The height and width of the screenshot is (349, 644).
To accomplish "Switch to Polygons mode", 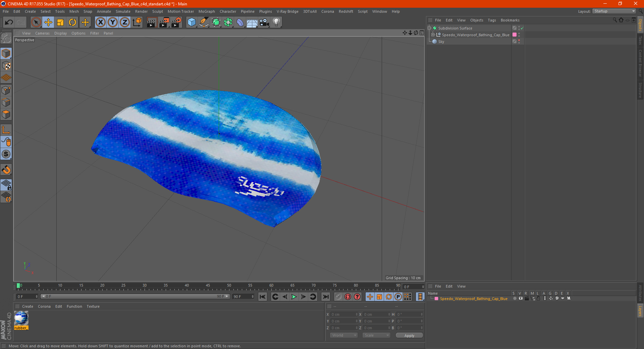I will coord(6,114).
